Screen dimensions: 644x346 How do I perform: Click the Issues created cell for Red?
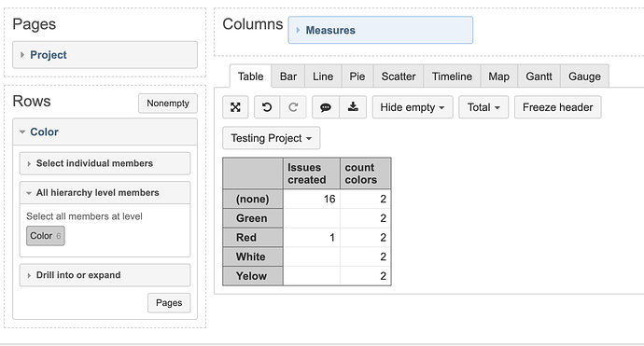coord(312,238)
